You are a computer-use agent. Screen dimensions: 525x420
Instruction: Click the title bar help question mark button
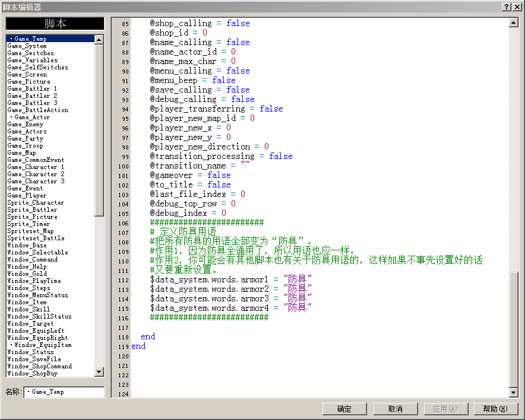pos(507,7)
